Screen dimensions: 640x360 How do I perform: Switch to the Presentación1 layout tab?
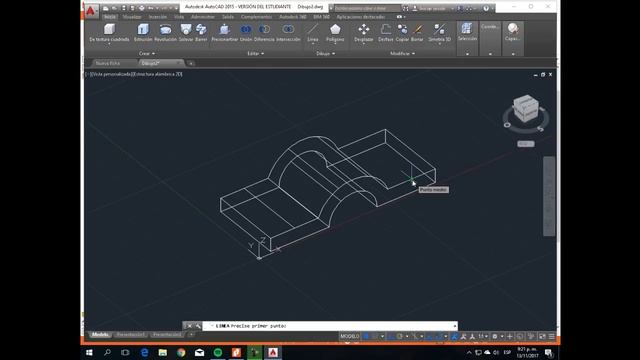click(130, 335)
